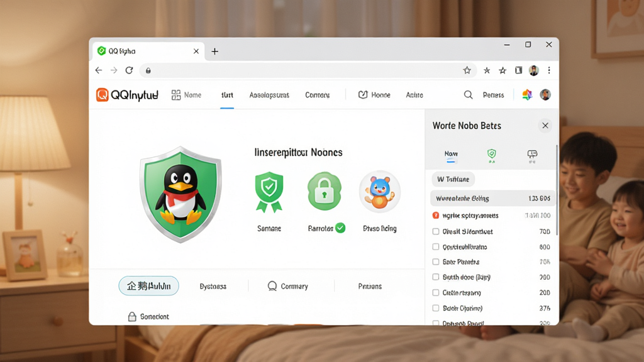
Task: Switch to the green shield tab in the side panel
Action: pyautogui.click(x=492, y=155)
